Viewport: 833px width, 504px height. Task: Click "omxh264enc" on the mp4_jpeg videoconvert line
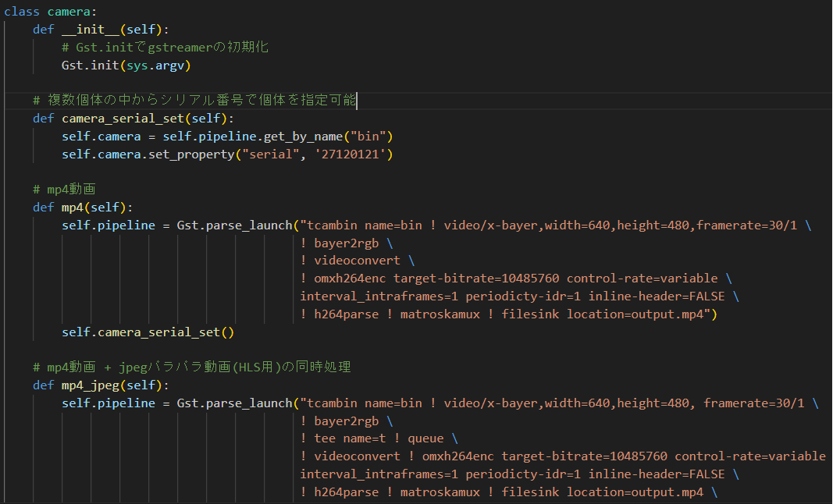[x=458, y=456]
